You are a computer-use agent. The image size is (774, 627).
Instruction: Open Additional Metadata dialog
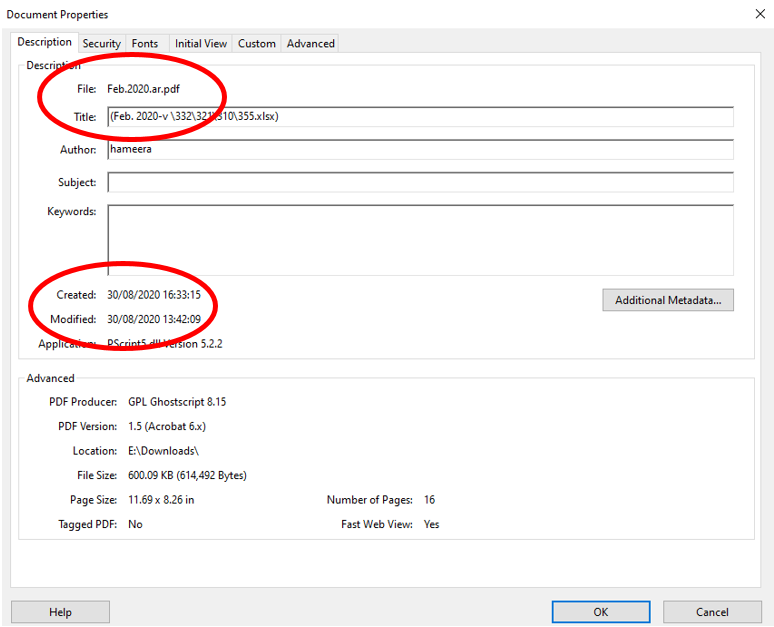(667, 300)
